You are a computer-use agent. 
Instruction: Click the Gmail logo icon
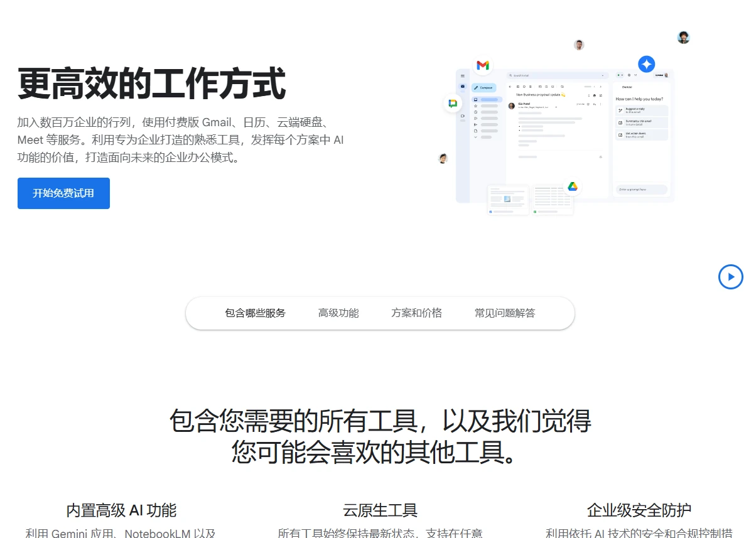483,64
